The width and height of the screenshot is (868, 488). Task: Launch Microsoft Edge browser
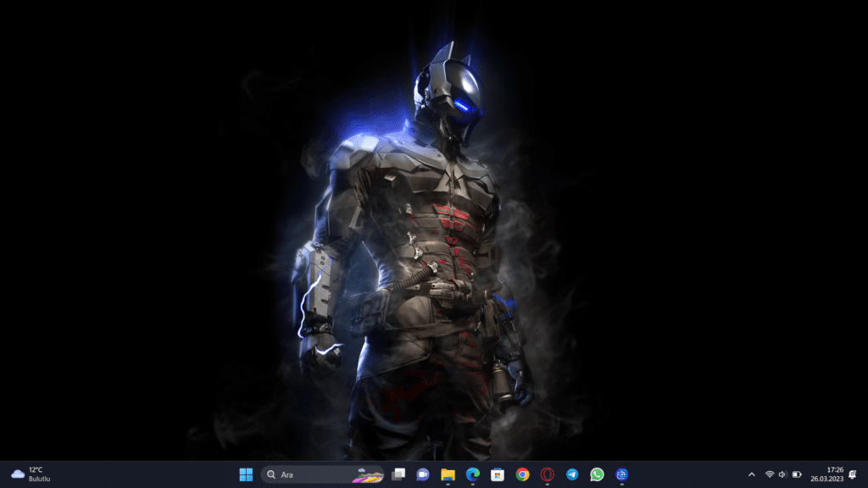point(472,474)
